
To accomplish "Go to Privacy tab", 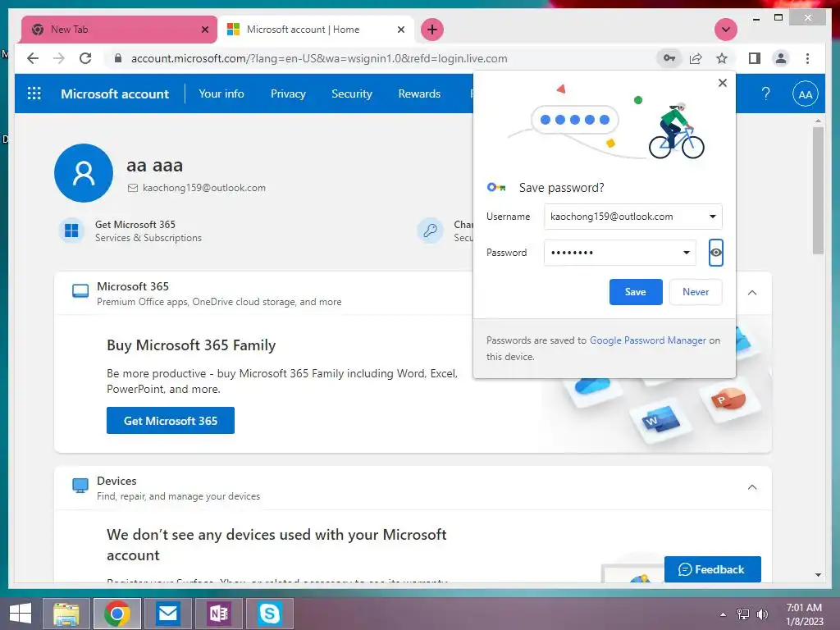I will coord(288,94).
